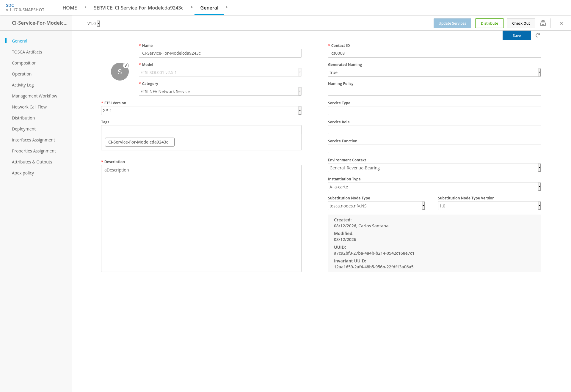Click the Service Role input field

point(434,130)
